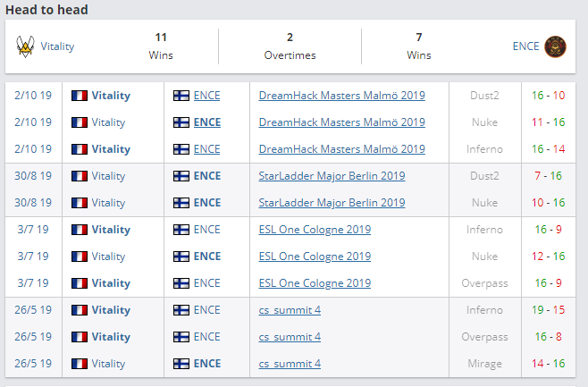
Task: Click the Vitality team logo icon
Action: (x=24, y=46)
